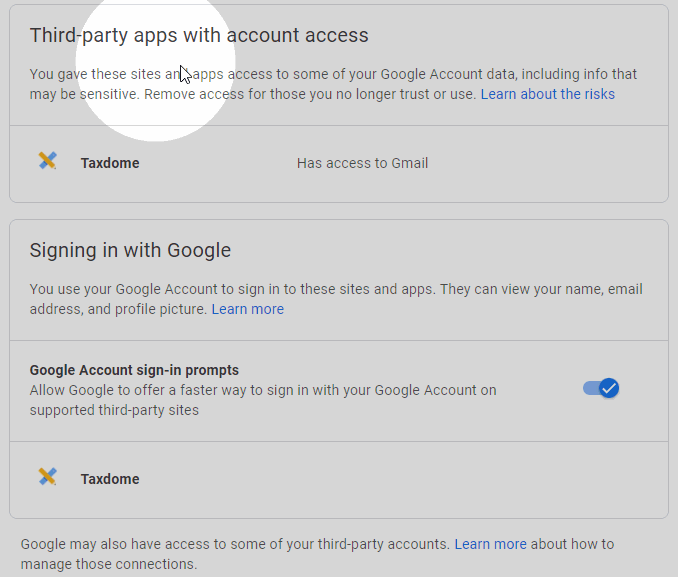Image resolution: width=678 pixels, height=577 pixels.
Task: Click 'Google may also have access' footer text
Action: click(235, 544)
